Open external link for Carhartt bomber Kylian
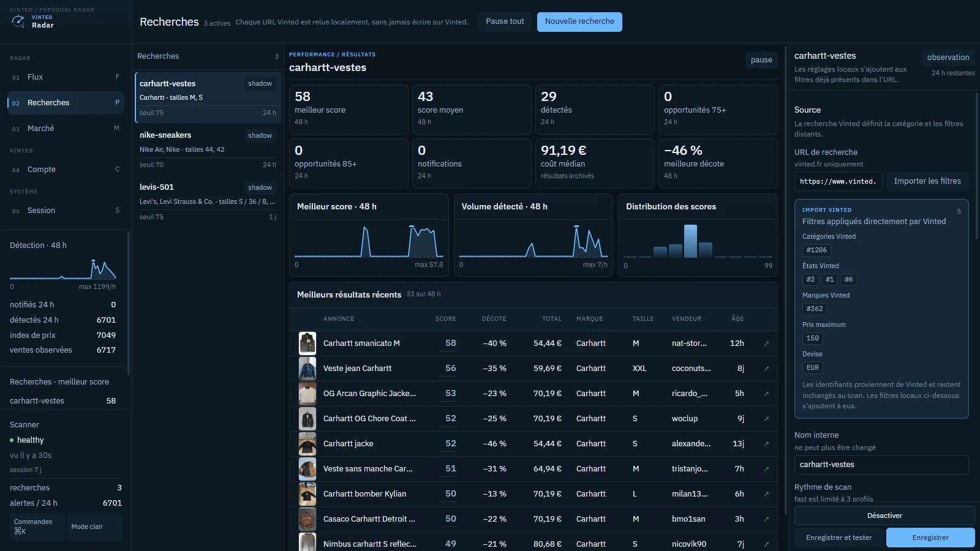 (766, 494)
